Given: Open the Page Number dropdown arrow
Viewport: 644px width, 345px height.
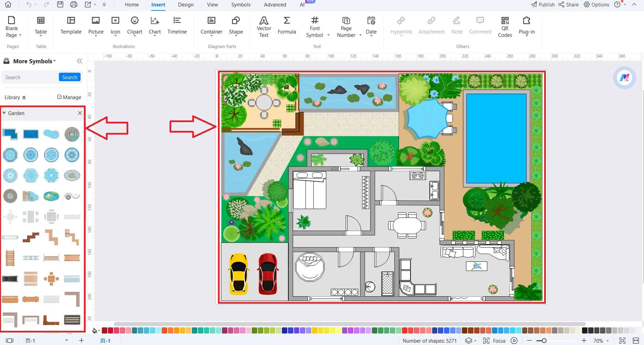Looking at the screenshot, I should click(x=360, y=35).
